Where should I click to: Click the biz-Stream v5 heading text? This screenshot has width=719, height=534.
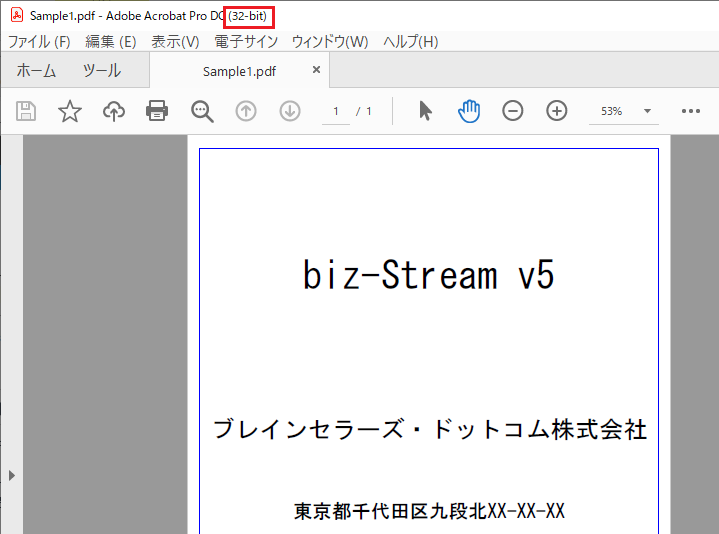[x=429, y=275]
